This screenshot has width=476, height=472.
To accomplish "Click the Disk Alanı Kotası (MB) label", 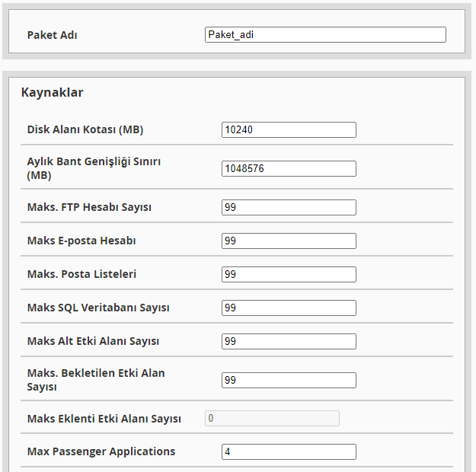I will click(85, 130).
